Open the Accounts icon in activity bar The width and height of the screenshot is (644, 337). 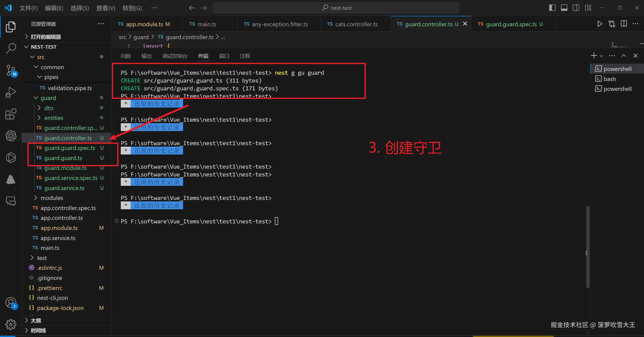(x=11, y=302)
